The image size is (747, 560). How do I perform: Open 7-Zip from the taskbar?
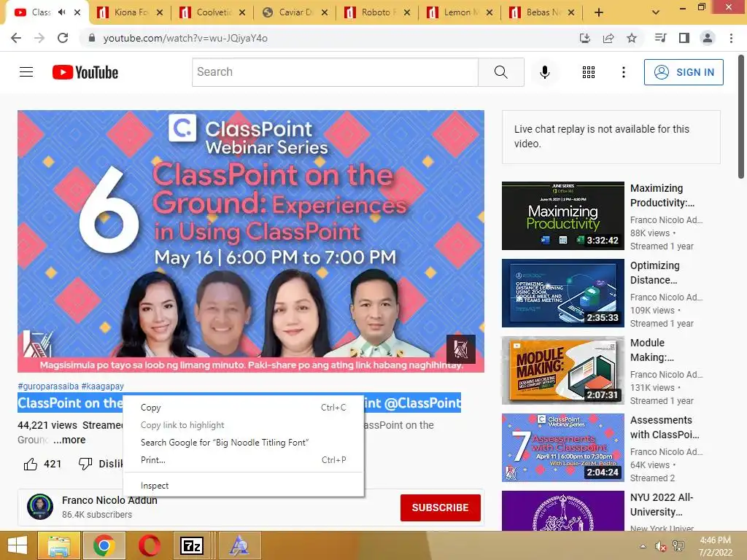click(192, 545)
